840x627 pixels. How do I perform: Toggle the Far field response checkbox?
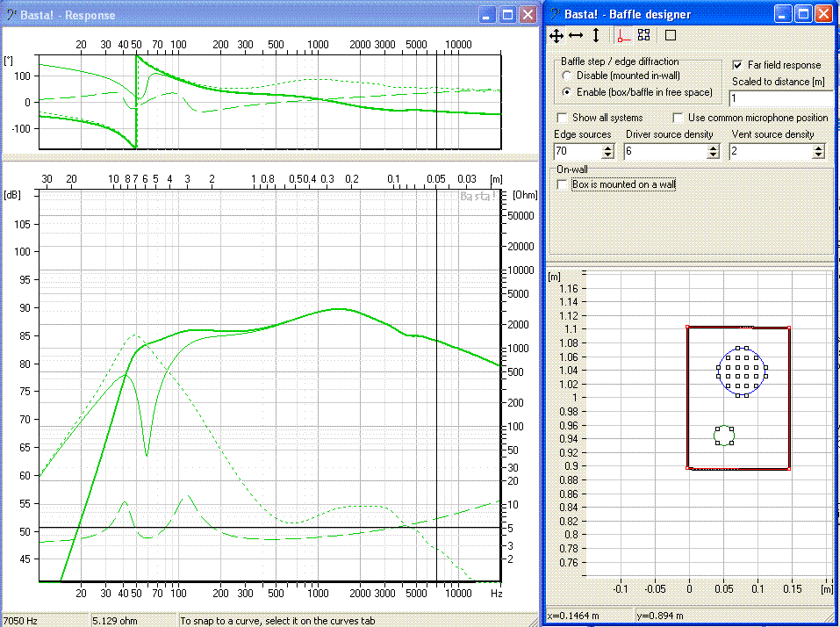(738, 65)
